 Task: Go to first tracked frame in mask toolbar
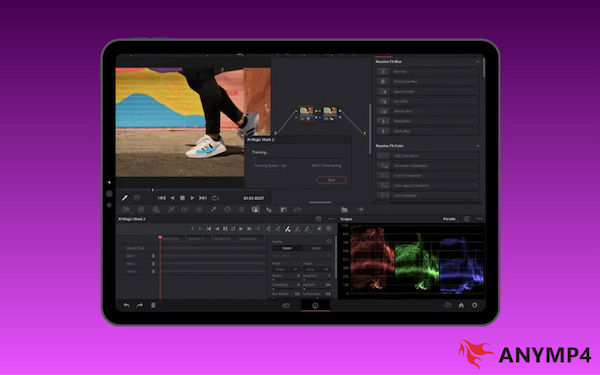209,229
